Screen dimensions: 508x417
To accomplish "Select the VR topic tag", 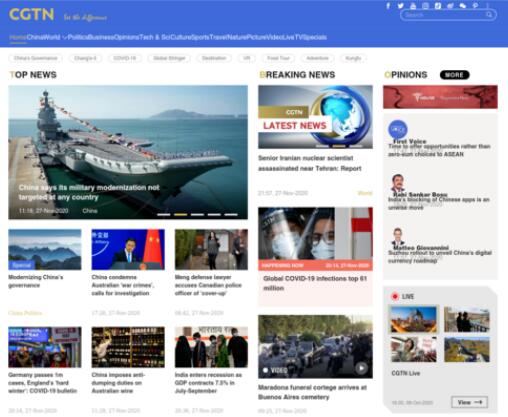I will 247,58.
